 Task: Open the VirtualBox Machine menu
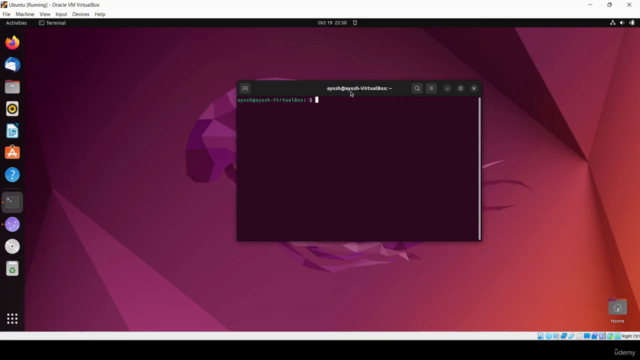pos(25,14)
